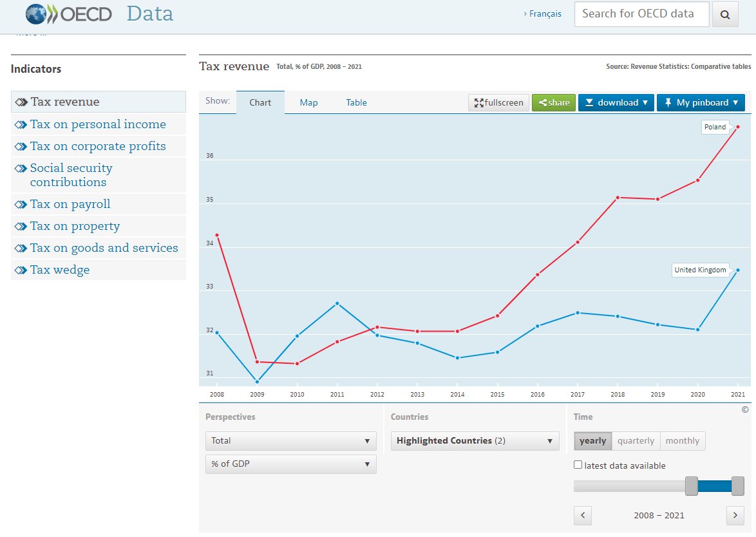Click the OECD Data title
Viewport: 756px width, 537px height.
click(x=149, y=14)
